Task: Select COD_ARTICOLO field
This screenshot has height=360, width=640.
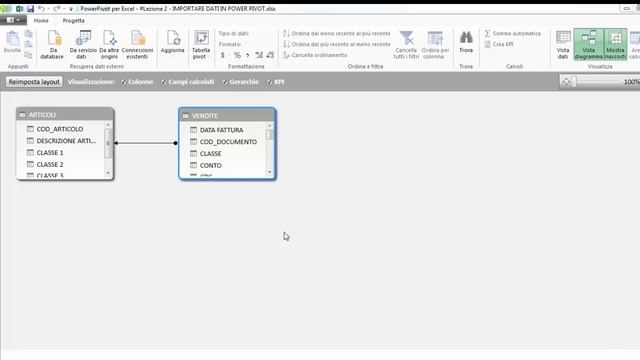Action: pyautogui.click(x=60, y=129)
